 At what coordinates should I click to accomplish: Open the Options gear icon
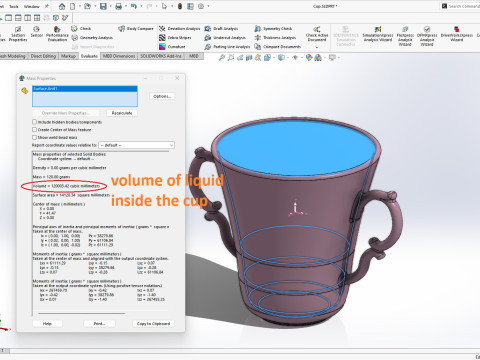pyautogui.click(x=201, y=6)
